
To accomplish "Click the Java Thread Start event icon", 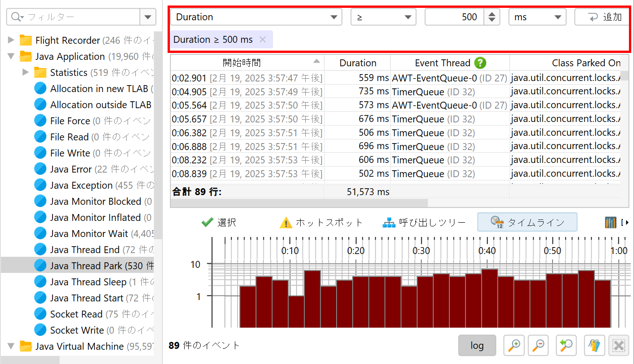I will coord(41,298).
